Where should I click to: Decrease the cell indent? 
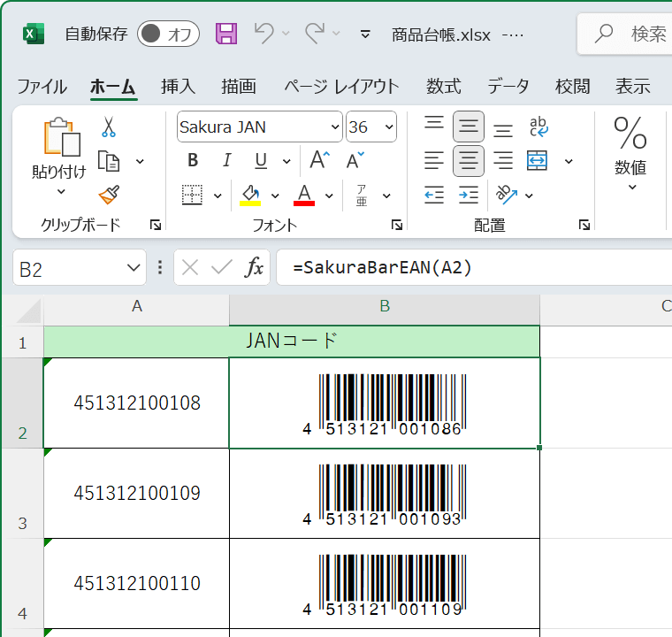click(434, 196)
